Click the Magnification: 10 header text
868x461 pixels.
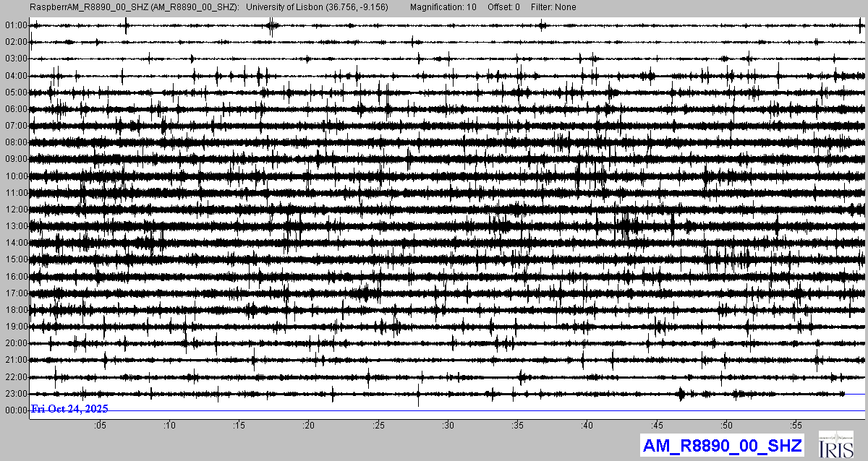(x=443, y=7)
